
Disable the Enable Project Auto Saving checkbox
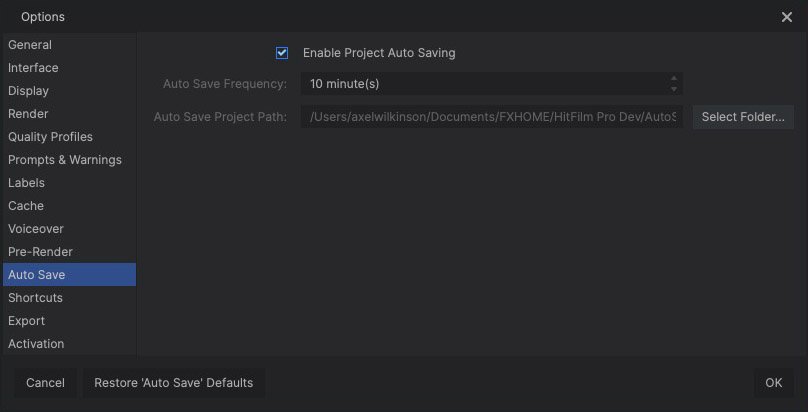point(282,53)
